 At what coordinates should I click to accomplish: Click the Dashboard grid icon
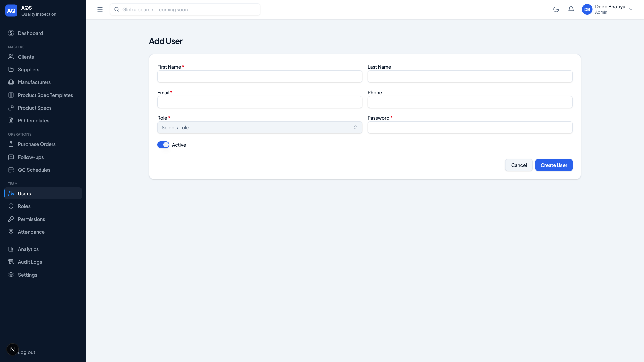[x=11, y=33]
